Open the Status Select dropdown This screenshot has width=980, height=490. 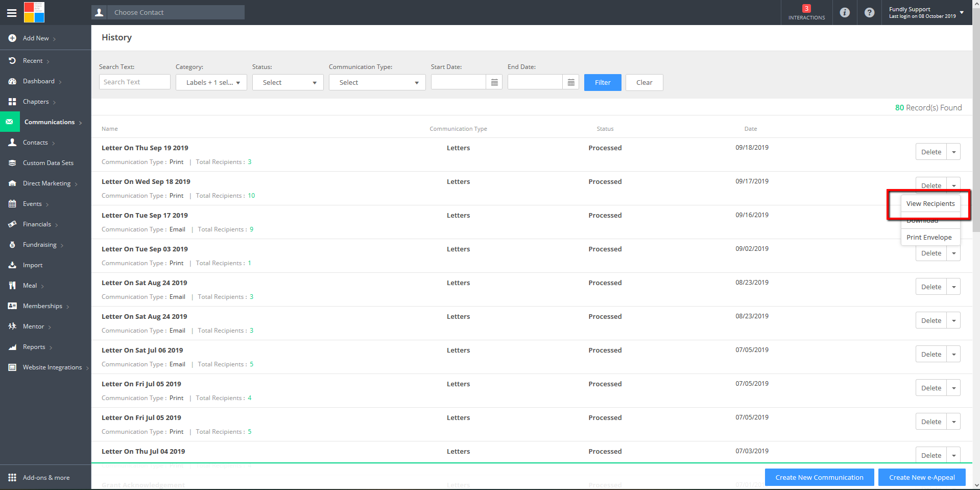[x=288, y=82]
